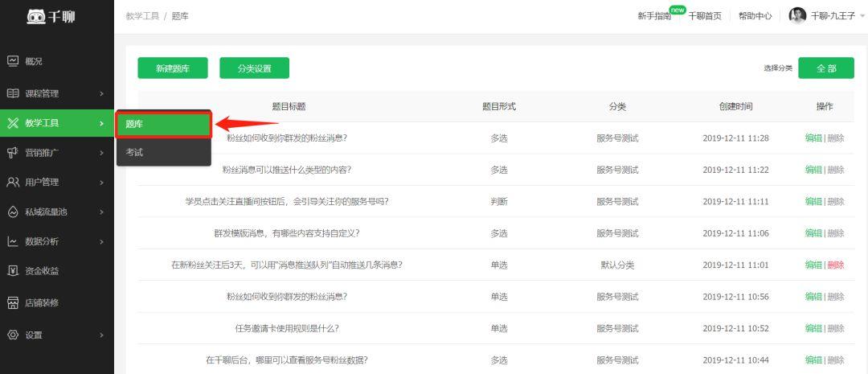Viewport: 868px width, 374px height.
Task: Delete the 在新粉丝关注后3天 question
Action: point(836,265)
